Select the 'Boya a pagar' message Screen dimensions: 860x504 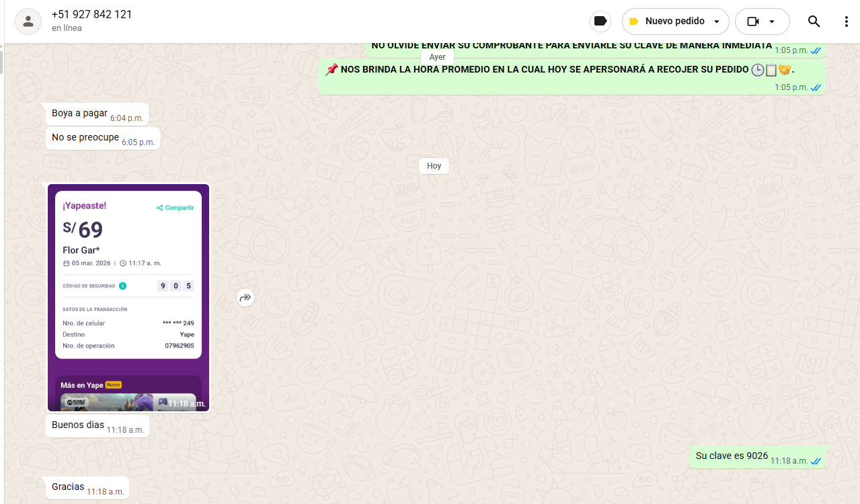79,114
